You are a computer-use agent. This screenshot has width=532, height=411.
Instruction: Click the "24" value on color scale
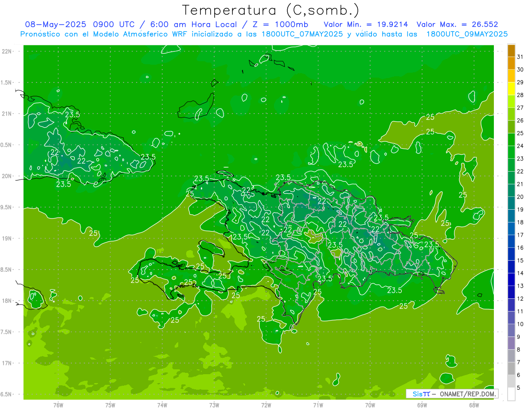click(x=520, y=146)
